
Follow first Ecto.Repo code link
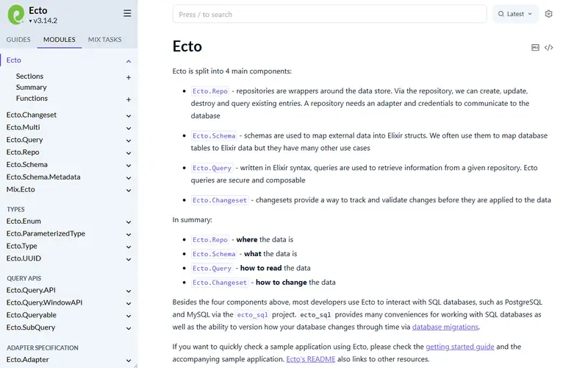pos(210,91)
